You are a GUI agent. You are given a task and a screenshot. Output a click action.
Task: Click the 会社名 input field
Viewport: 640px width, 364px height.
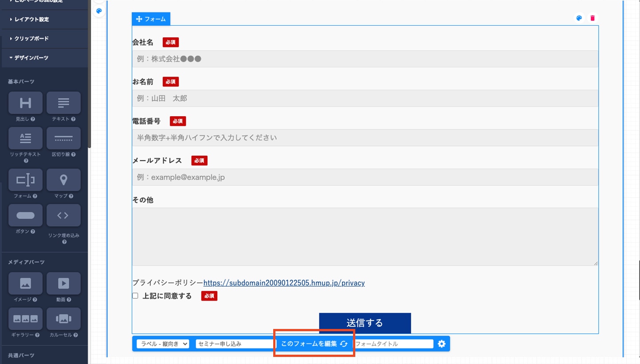point(365,59)
